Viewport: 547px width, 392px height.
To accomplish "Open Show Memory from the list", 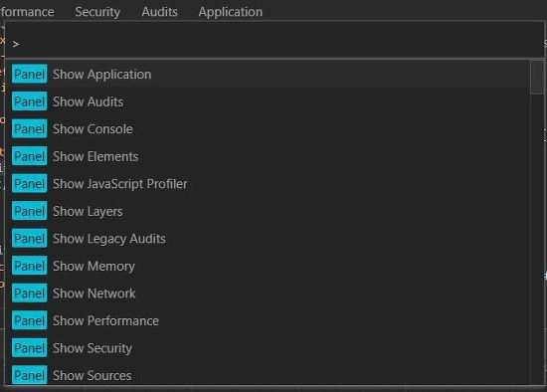I will [x=268, y=266].
